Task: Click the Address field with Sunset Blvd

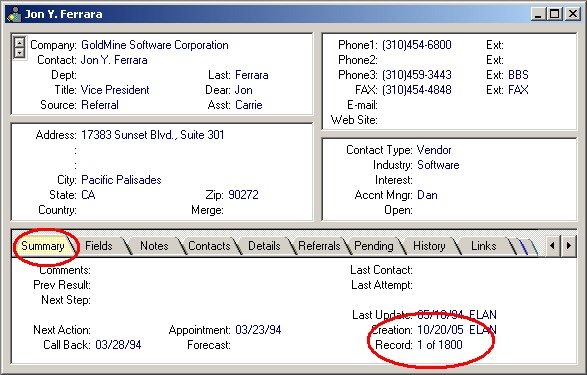Action: tap(153, 135)
